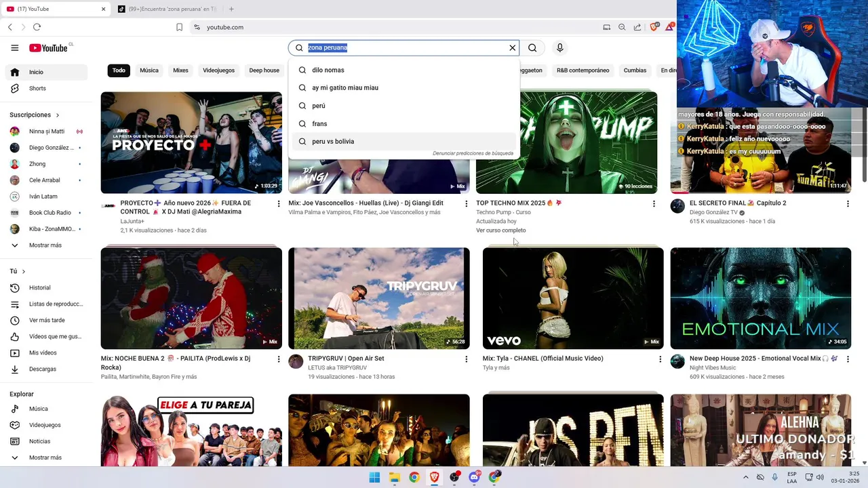Choose the 'dilo nomas' search suggestion
Viewport: 868px width, 488px height.
404,70
